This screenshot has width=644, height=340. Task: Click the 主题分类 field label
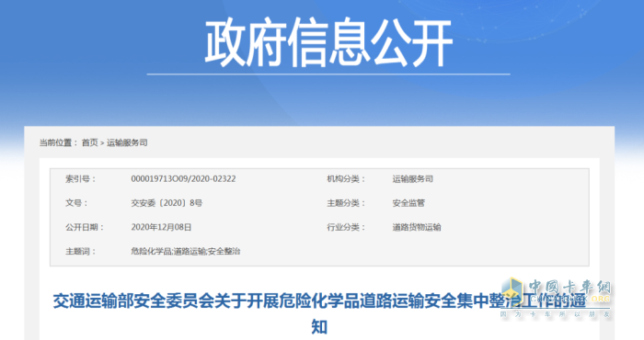(346, 203)
